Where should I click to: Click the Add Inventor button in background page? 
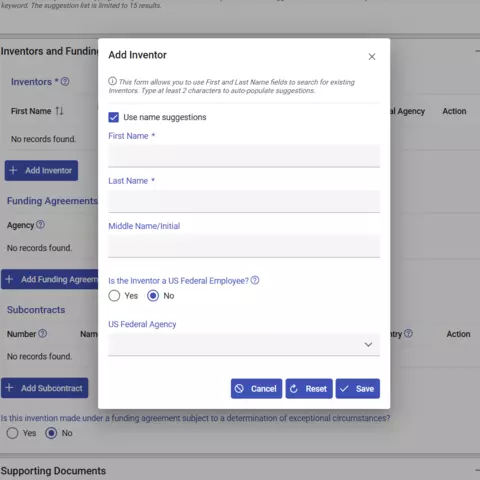coord(41,170)
